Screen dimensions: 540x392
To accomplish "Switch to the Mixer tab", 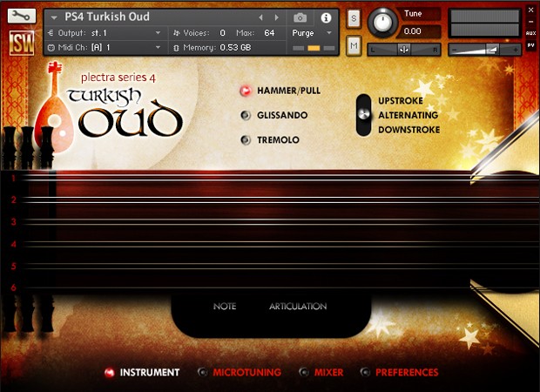I will coord(328,372).
